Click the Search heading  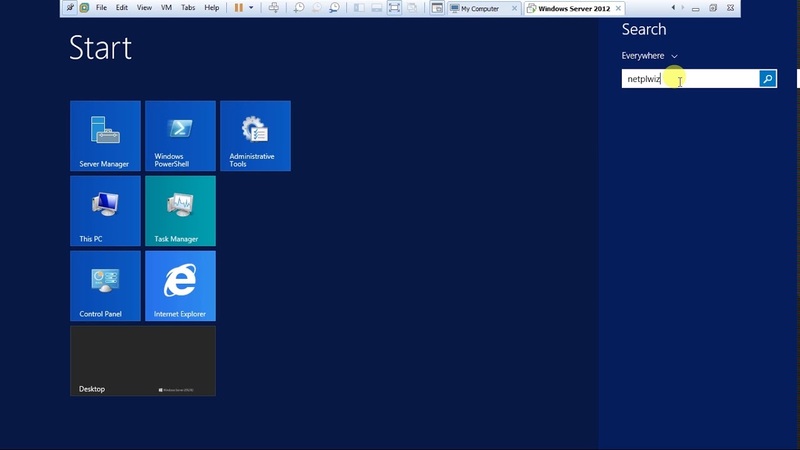[644, 29]
